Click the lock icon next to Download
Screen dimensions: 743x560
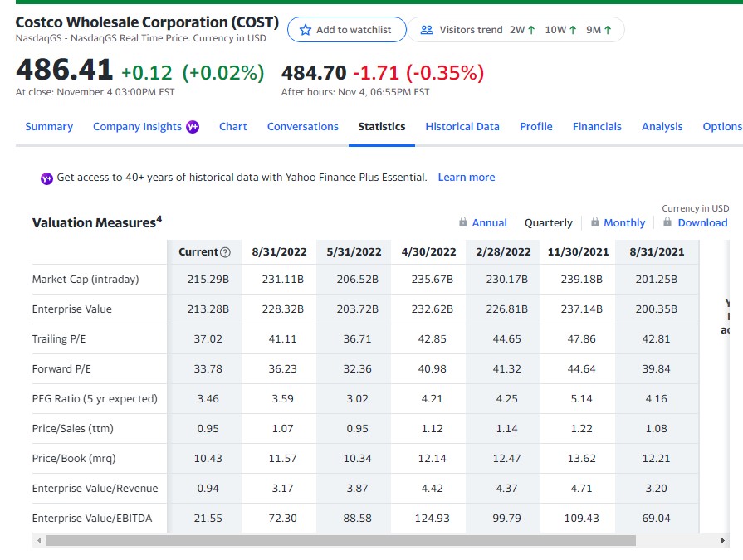click(669, 222)
